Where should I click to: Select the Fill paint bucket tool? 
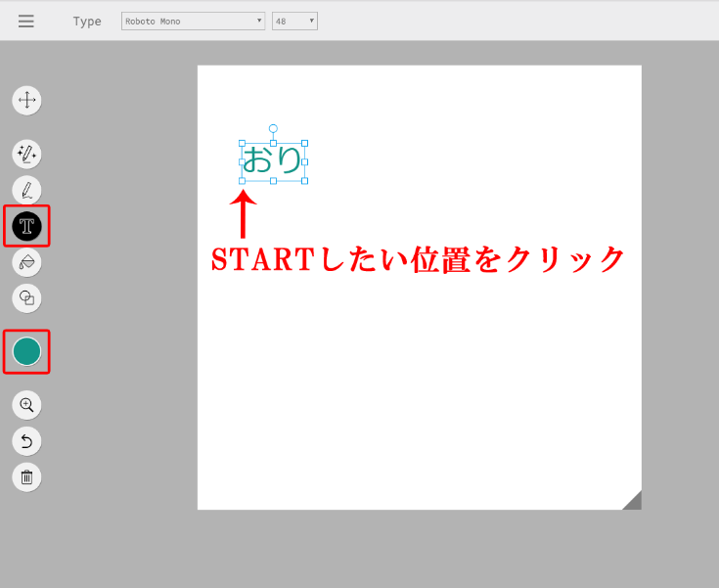[26, 262]
